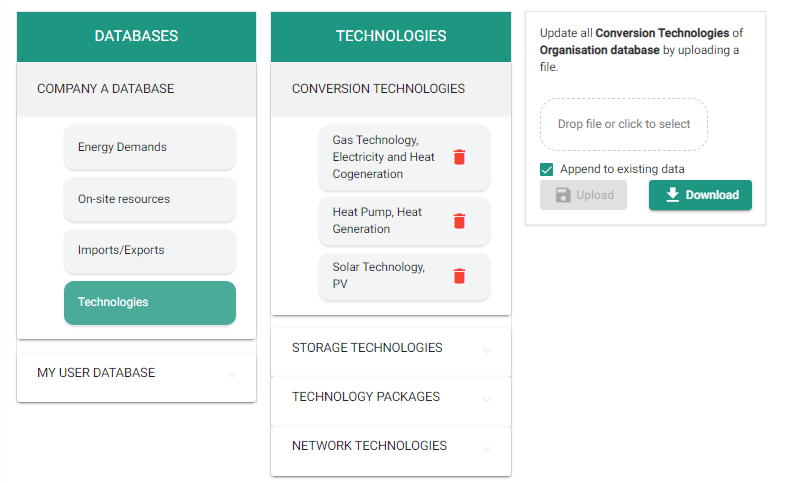Screen dimensions: 797x483
Task: Click the download arrow icon
Action: [x=673, y=195]
